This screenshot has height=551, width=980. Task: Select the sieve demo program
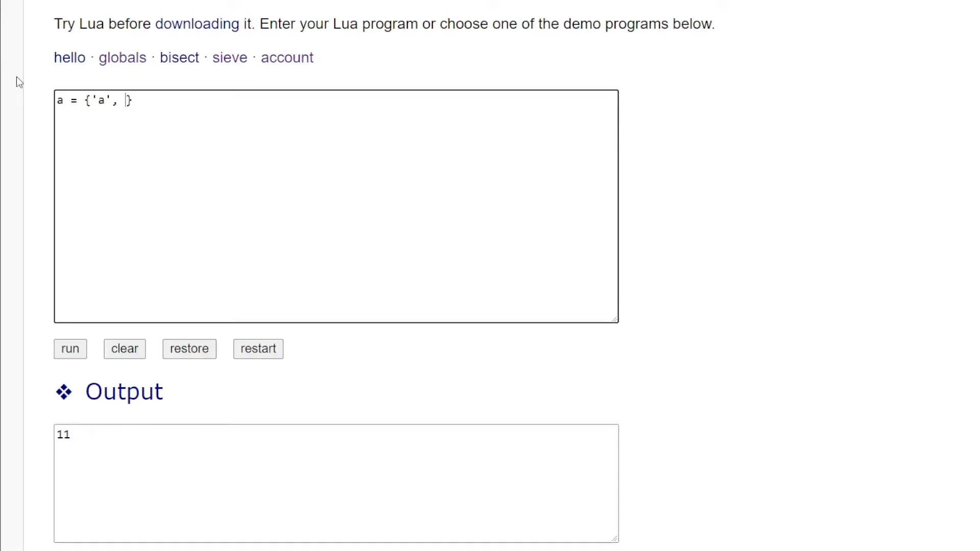click(x=230, y=57)
